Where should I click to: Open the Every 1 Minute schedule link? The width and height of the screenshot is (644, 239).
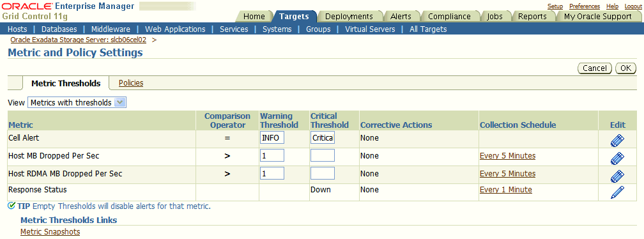505,190
